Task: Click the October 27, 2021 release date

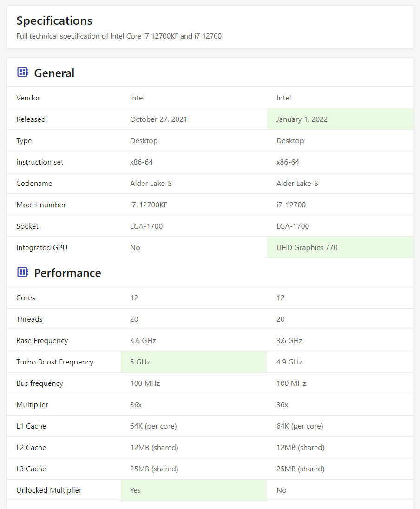Action: tap(158, 119)
